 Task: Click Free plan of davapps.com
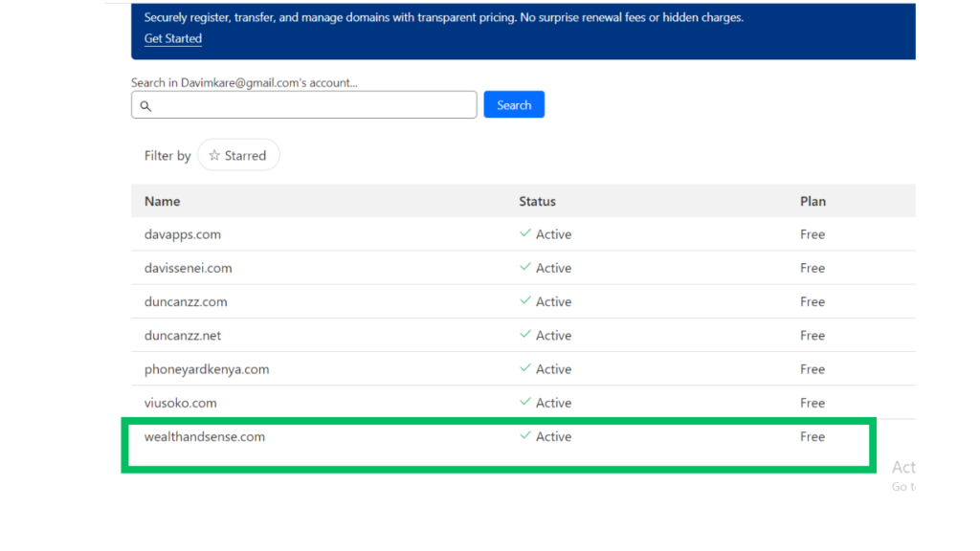point(812,234)
